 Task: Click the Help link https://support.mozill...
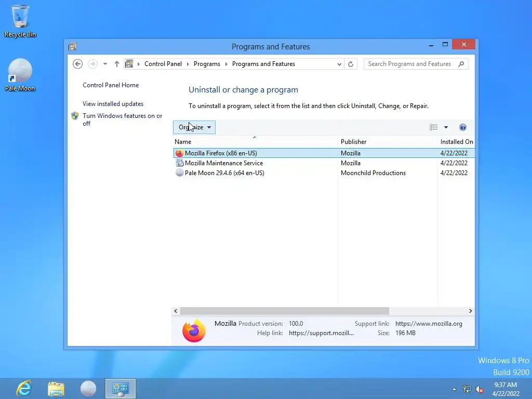321,333
